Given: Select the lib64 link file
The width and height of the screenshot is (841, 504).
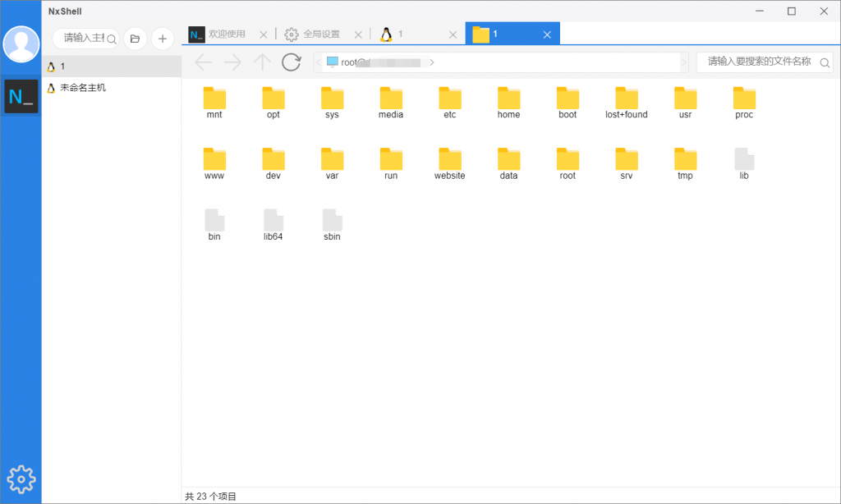Looking at the screenshot, I should (x=273, y=225).
